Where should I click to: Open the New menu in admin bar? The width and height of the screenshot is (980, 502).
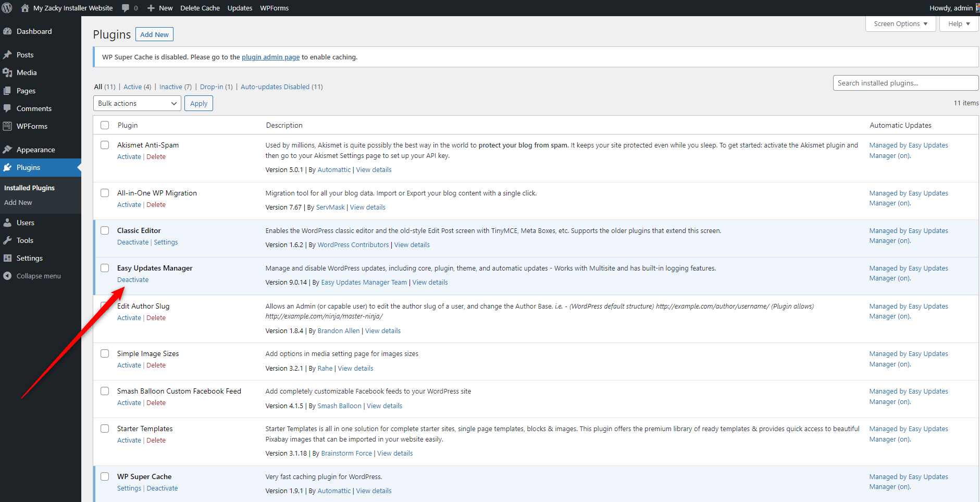click(x=159, y=8)
